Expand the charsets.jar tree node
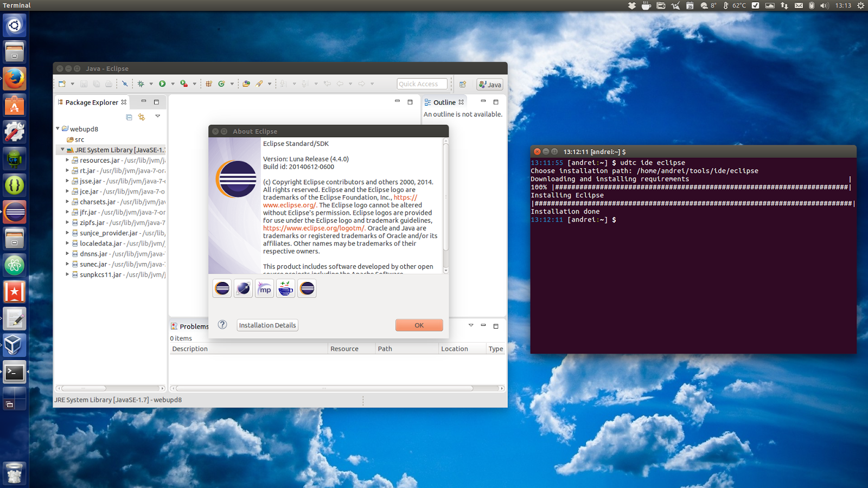The width and height of the screenshot is (868, 488). coord(67,202)
